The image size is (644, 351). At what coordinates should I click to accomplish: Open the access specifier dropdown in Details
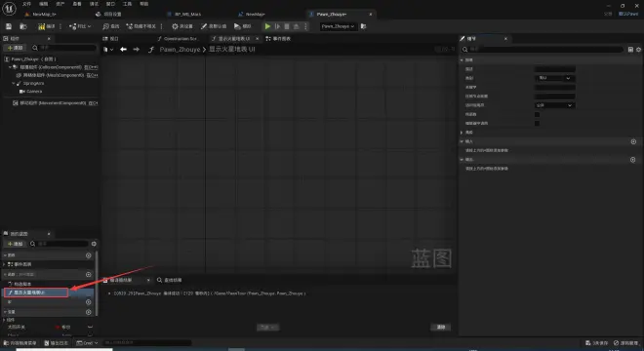tap(554, 105)
